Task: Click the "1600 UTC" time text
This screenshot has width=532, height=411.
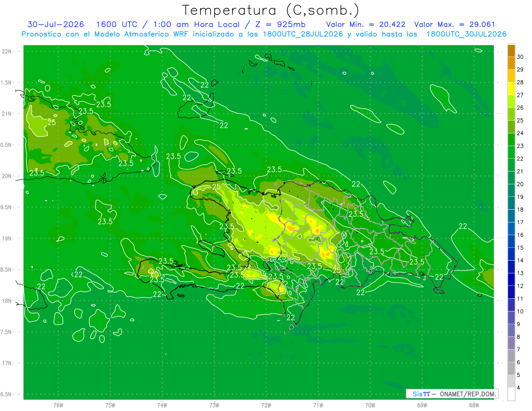Action: point(116,24)
